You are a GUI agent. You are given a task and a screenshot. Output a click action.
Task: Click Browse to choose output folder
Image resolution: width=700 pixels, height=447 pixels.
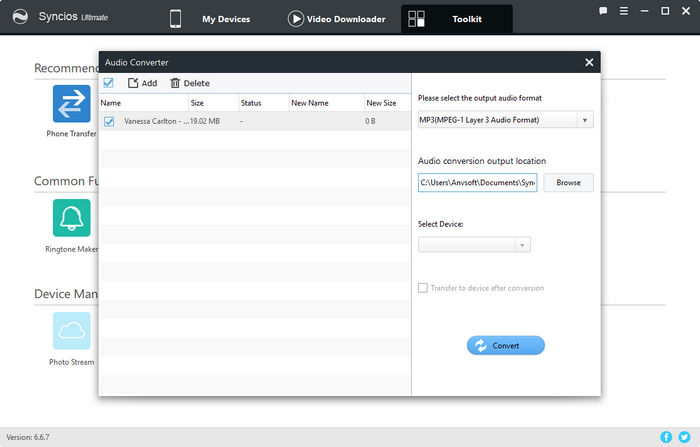pos(568,183)
